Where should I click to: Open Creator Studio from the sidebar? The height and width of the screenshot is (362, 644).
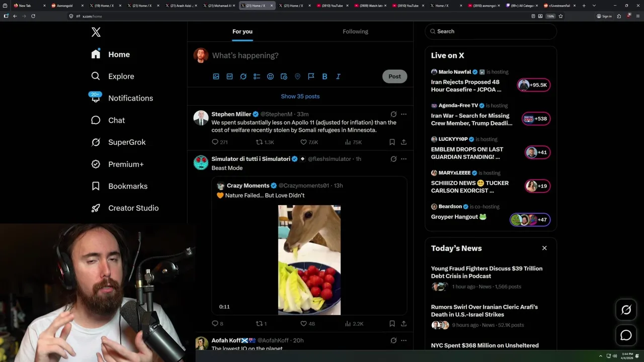[x=125, y=208]
